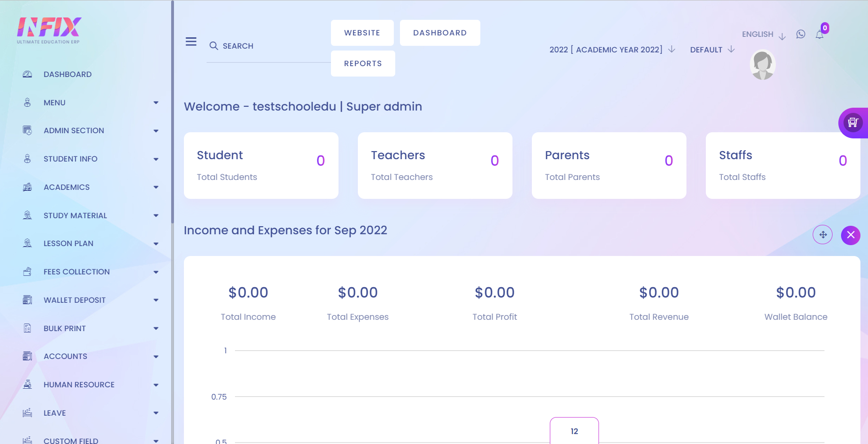This screenshot has height=444, width=868.
Task: Click the REPORTS button
Action: pos(363,63)
